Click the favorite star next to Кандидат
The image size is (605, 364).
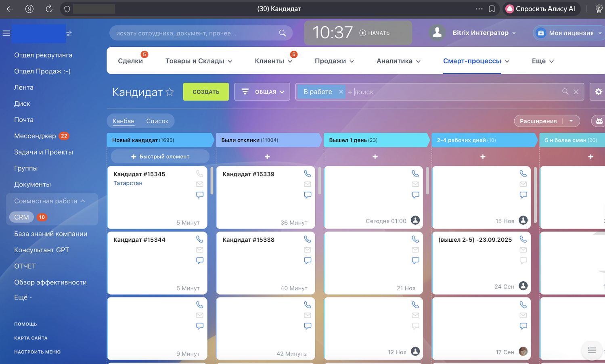pos(170,92)
